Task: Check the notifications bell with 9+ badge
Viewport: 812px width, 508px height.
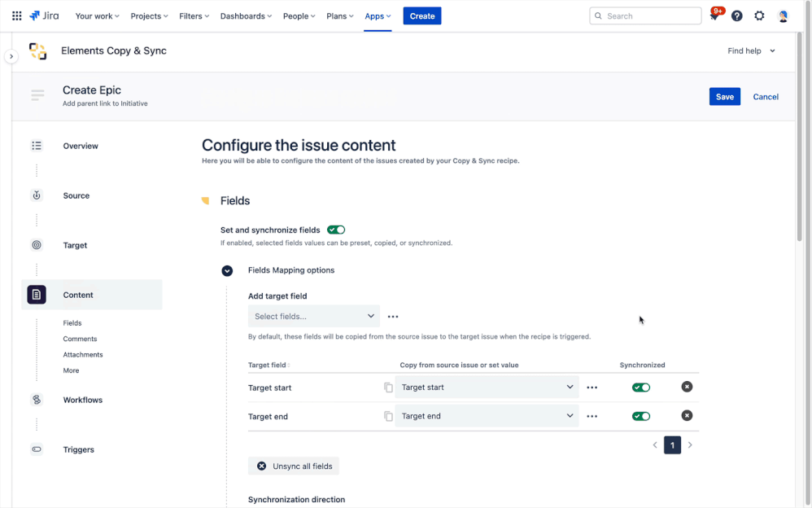Action: (x=714, y=15)
